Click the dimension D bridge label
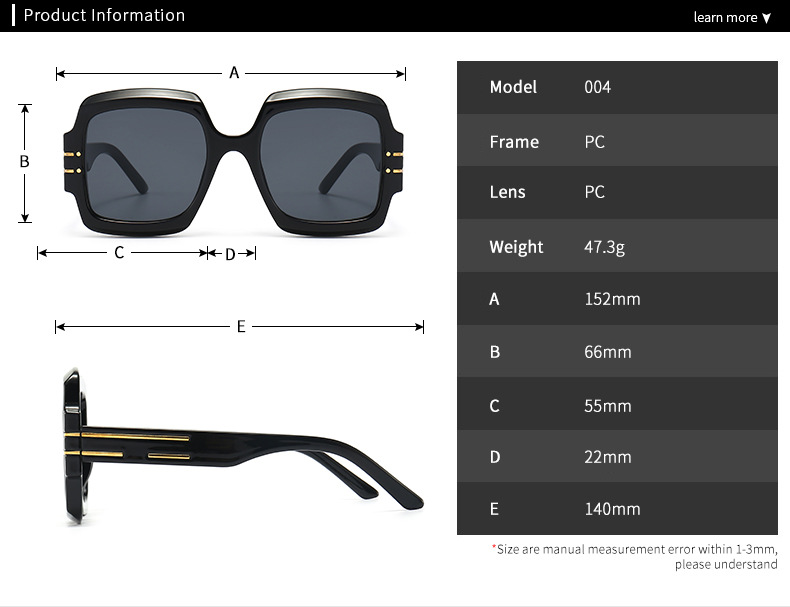 (x=230, y=254)
